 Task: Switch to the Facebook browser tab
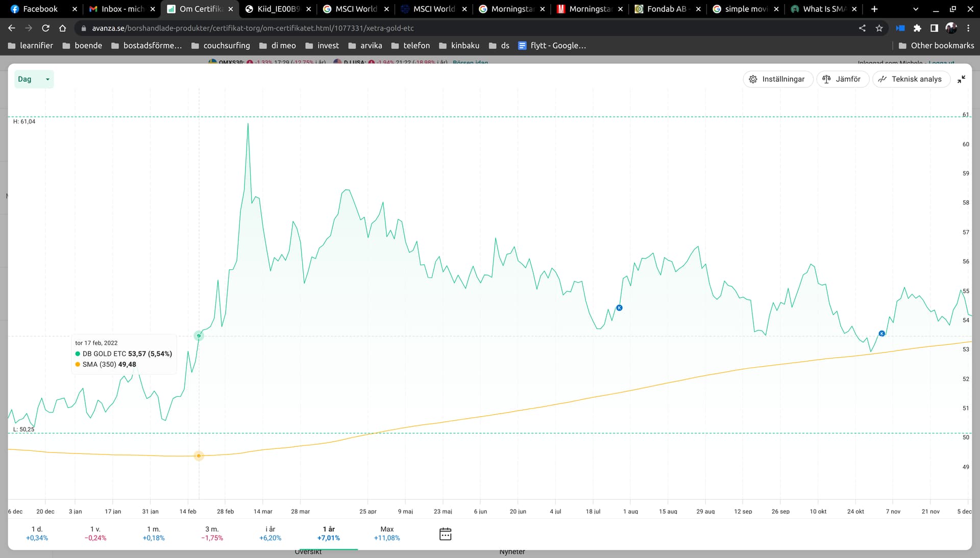[x=40, y=9]
